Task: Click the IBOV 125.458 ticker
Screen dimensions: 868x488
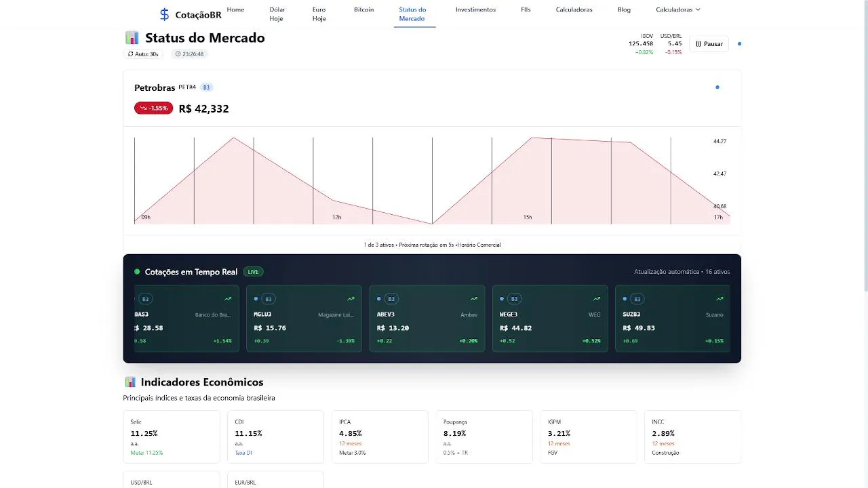Action: (x=641, y=44)
